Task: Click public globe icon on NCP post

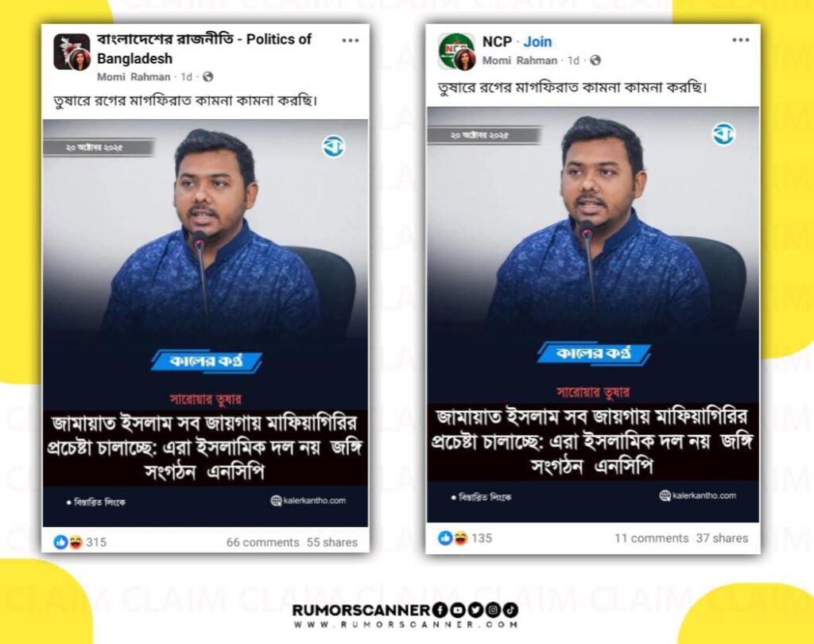Action: click(x=595, y=60)
